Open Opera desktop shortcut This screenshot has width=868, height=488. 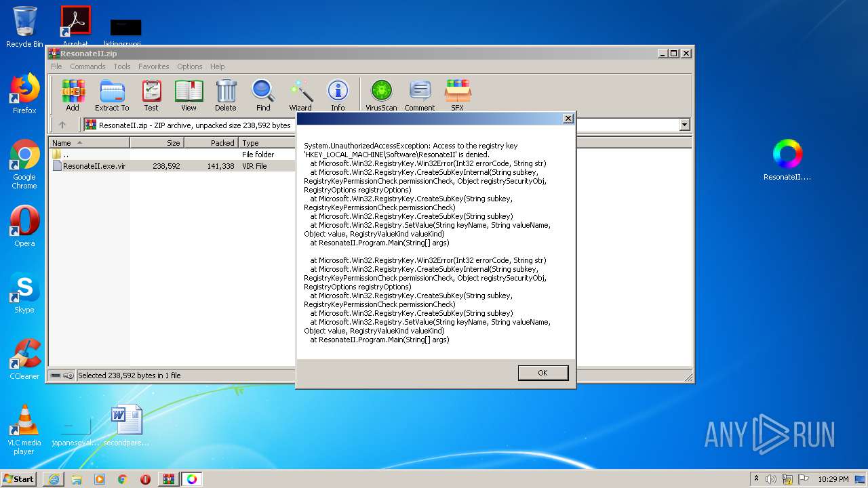click(24, 226)
